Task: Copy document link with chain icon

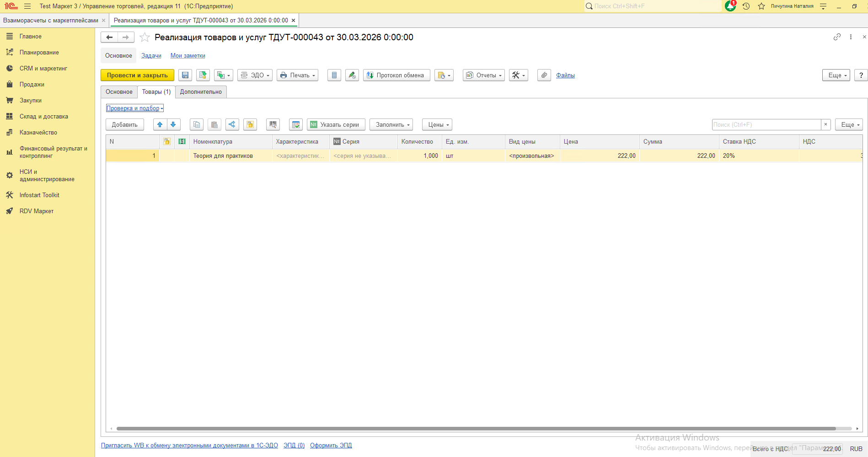Action: (837, 37)
